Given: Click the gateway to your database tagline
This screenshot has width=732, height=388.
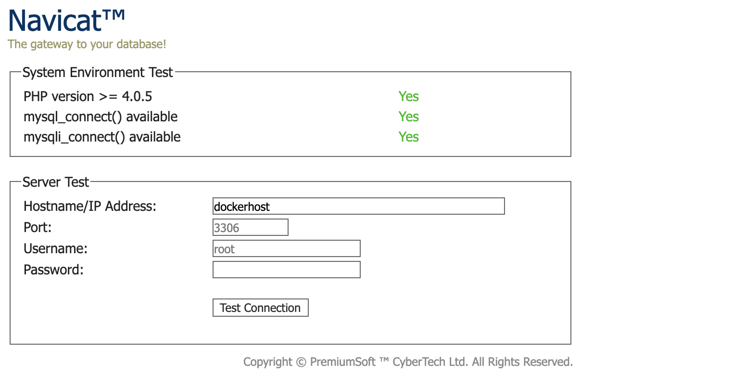Looking at the screenshot, I should 87,44.
